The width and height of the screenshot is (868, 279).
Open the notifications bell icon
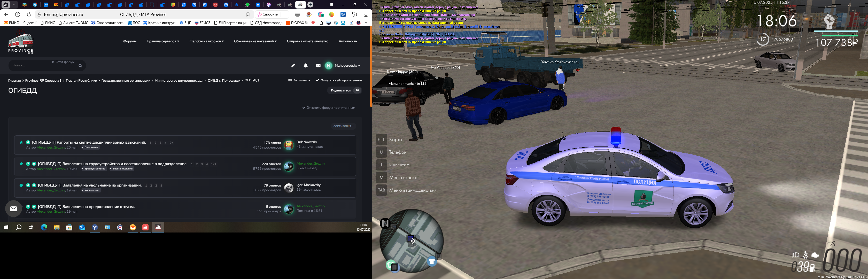click(x=306, y=65)
